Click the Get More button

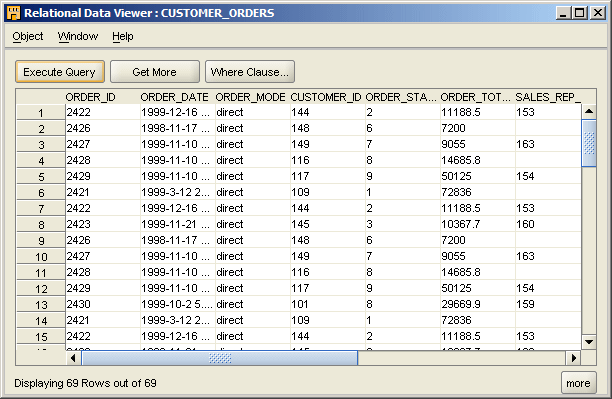tap(155, 72)
